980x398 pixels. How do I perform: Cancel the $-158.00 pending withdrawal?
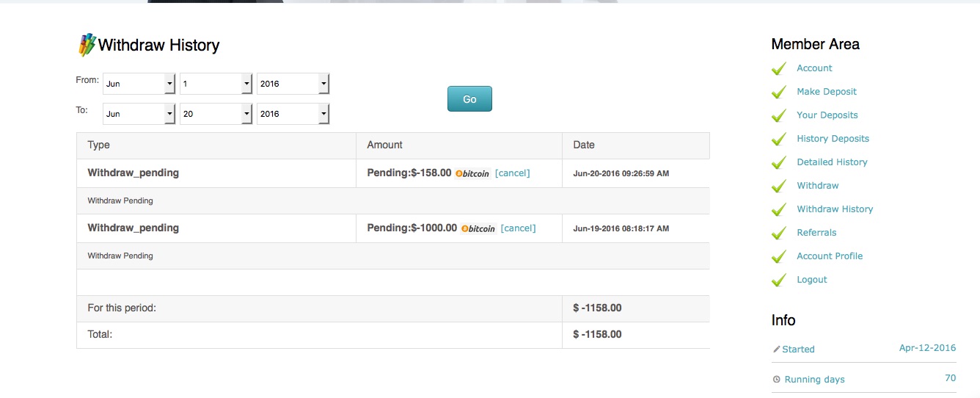[512, 173]
